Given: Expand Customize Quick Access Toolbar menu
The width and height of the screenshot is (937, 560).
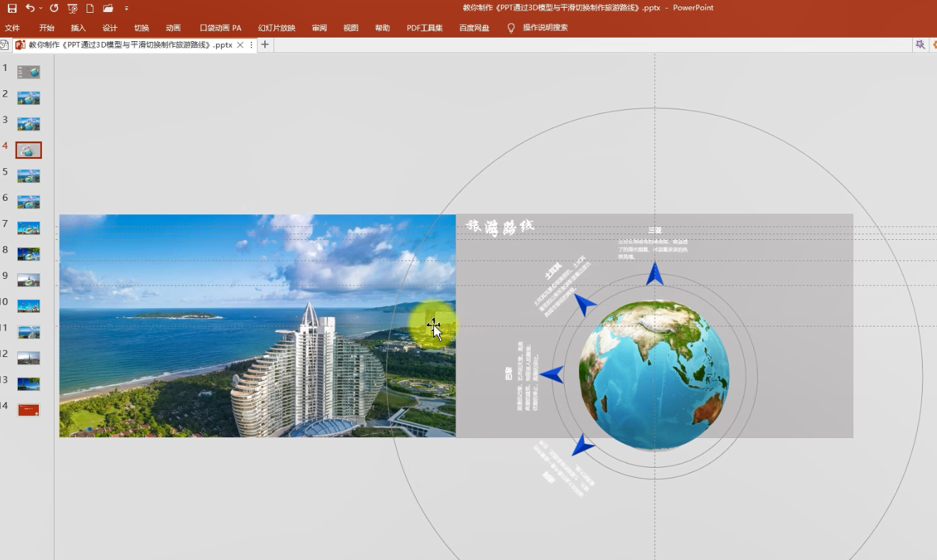Looking at the screenshot, I should [126, 9].
